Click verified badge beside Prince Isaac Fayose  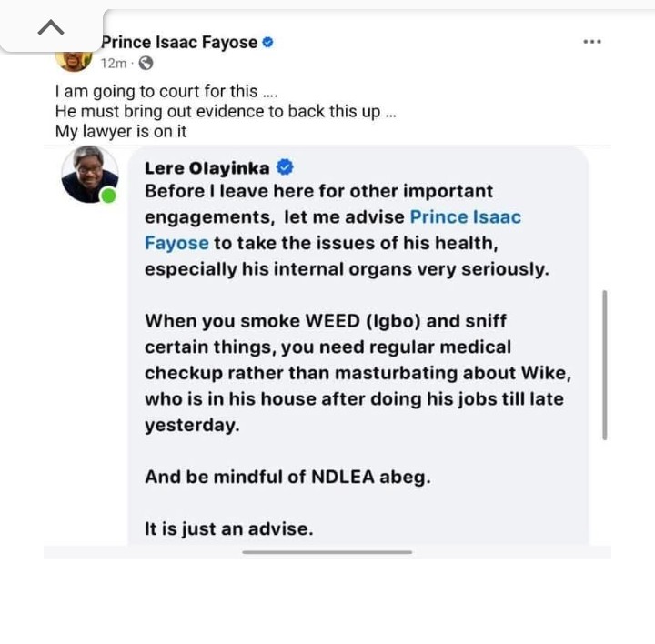(268, 42)
